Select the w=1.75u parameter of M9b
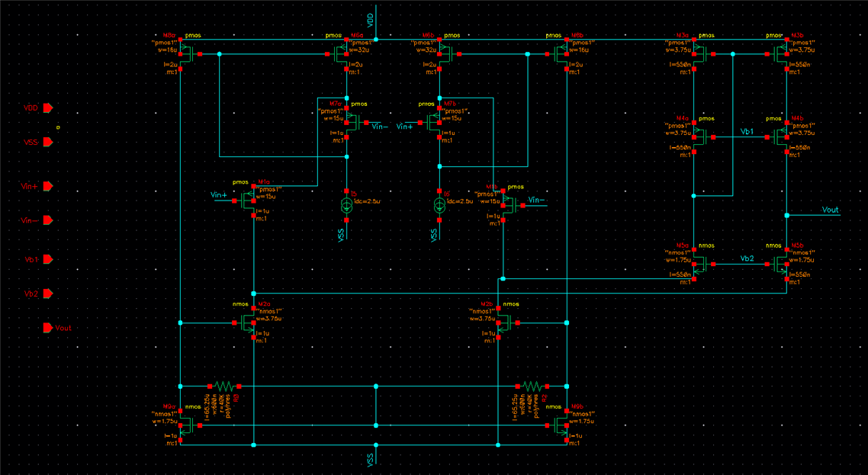868x475 pixels. (x=582, y=421)
